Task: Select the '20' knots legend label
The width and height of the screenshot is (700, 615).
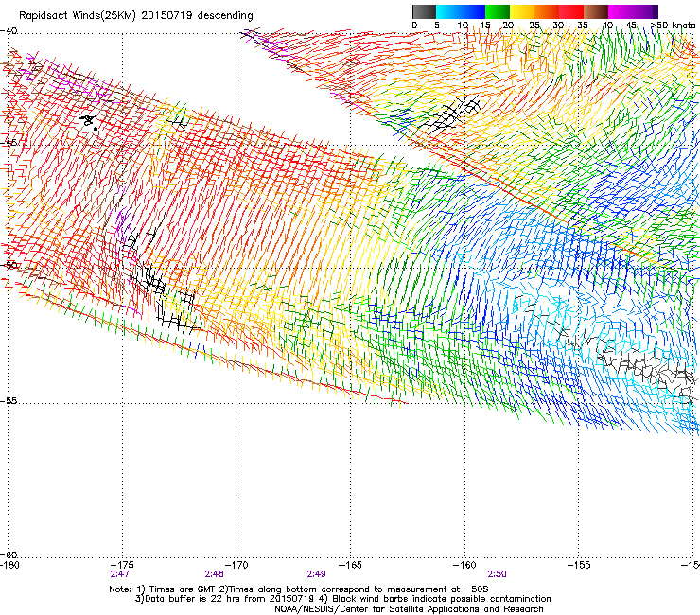Action: pos(508,26)
